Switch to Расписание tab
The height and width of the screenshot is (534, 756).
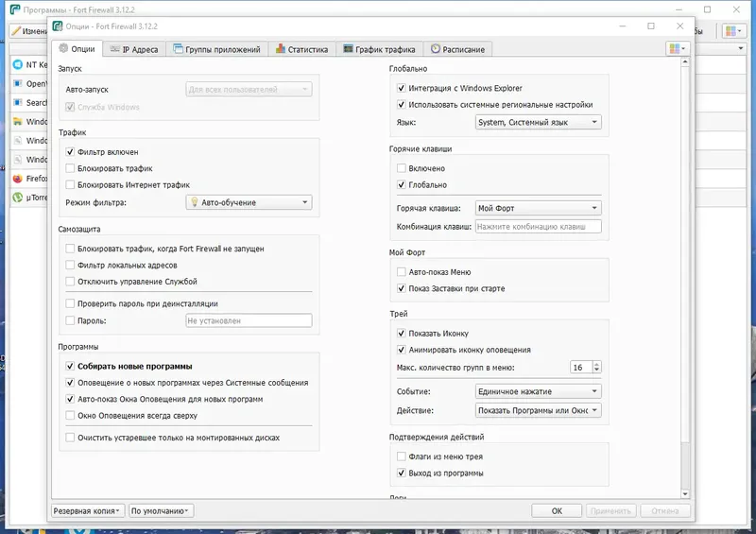pos(458,49)
